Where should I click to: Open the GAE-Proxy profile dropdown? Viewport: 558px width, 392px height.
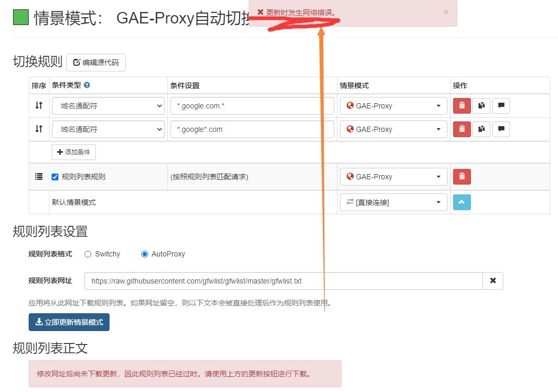pyautogui.click(x=393, y=105)
